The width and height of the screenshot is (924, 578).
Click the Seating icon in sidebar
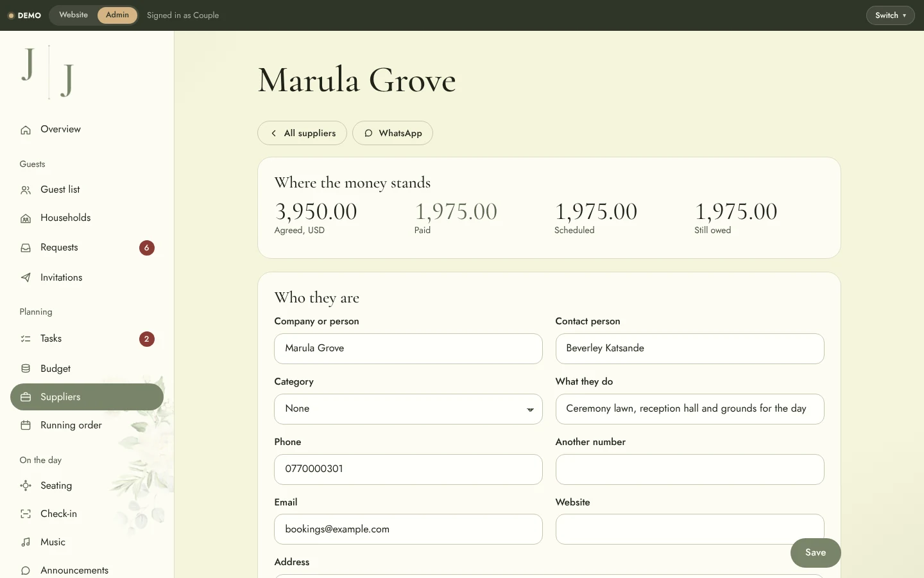pos(26,486)
